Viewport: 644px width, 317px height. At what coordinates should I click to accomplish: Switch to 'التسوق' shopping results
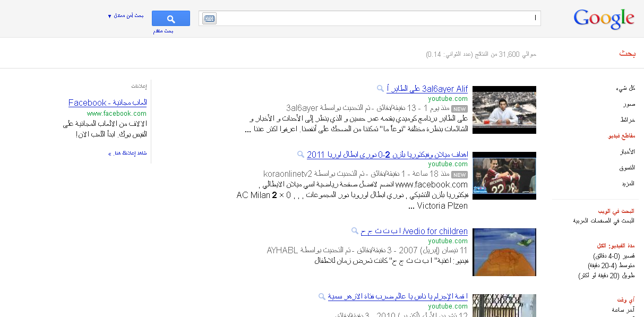627,168
